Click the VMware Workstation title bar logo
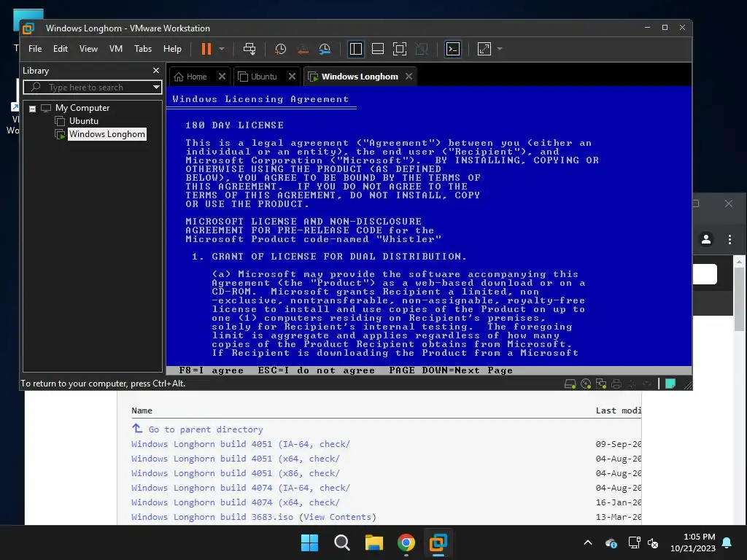The image size is (747, 560). click(28, 28)
